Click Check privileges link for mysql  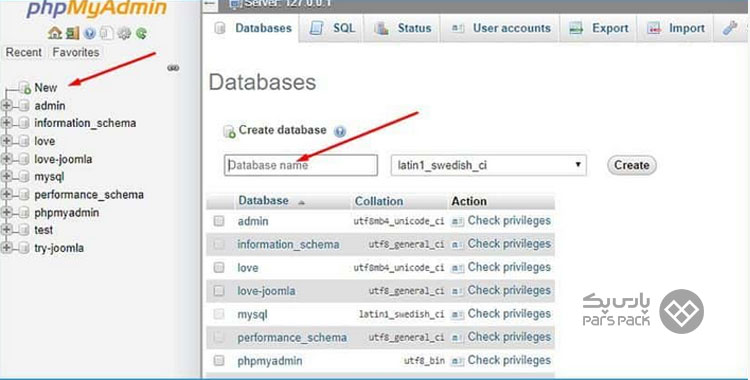[509, 313]
